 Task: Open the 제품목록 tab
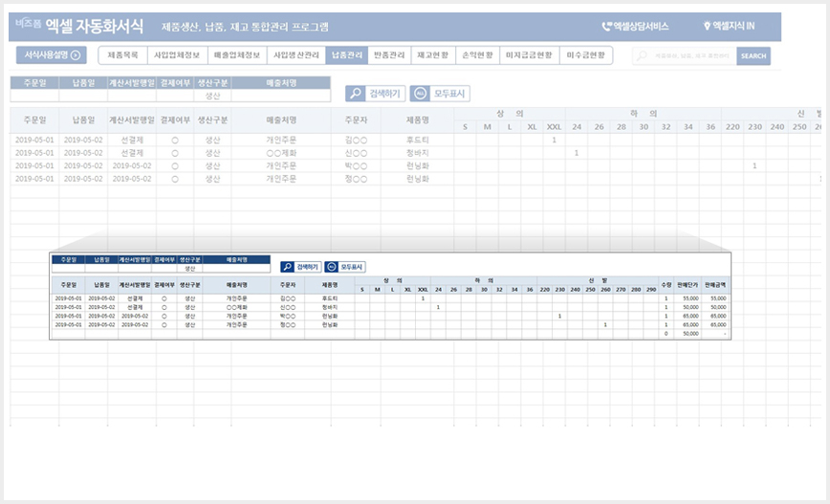click(x=122, y=55)
